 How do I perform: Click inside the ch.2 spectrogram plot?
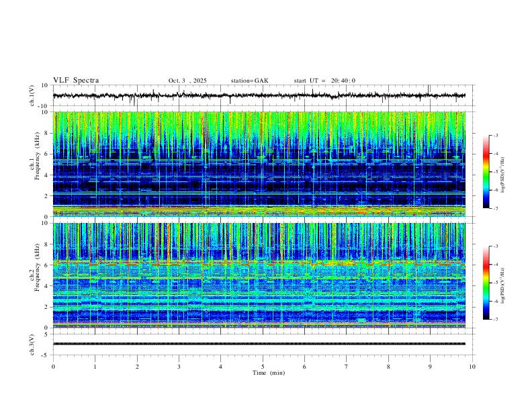259,275
